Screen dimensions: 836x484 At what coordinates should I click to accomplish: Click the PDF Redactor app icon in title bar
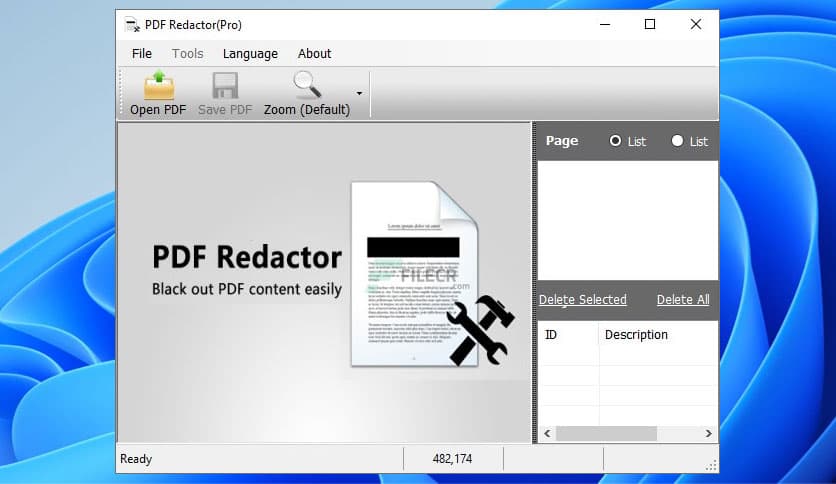pyautogui.click(x=132, y=25)
